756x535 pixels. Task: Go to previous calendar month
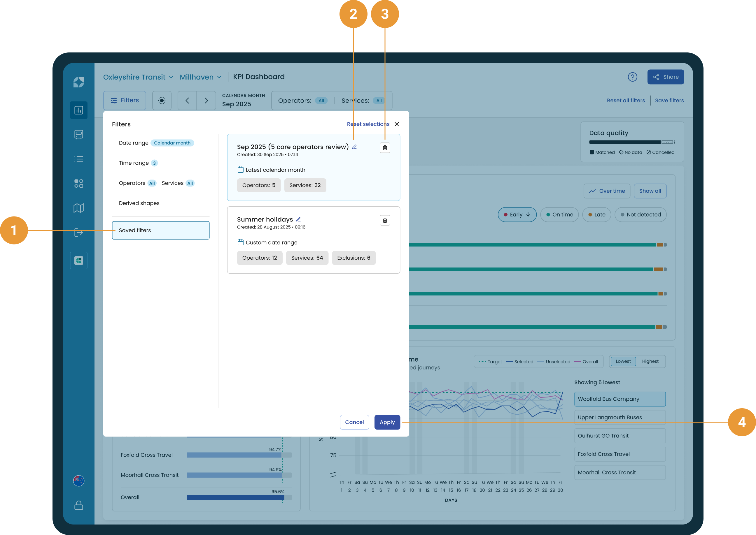point(187,101)
